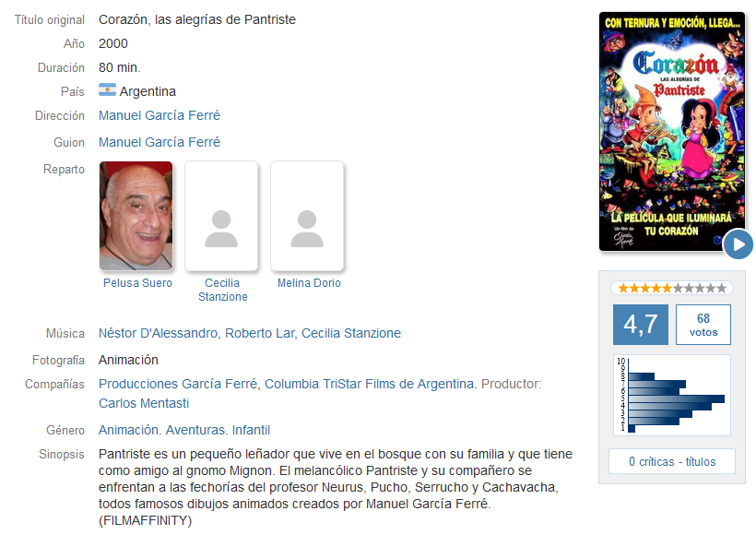Click the Argentina flag icon

pos(107,90)
